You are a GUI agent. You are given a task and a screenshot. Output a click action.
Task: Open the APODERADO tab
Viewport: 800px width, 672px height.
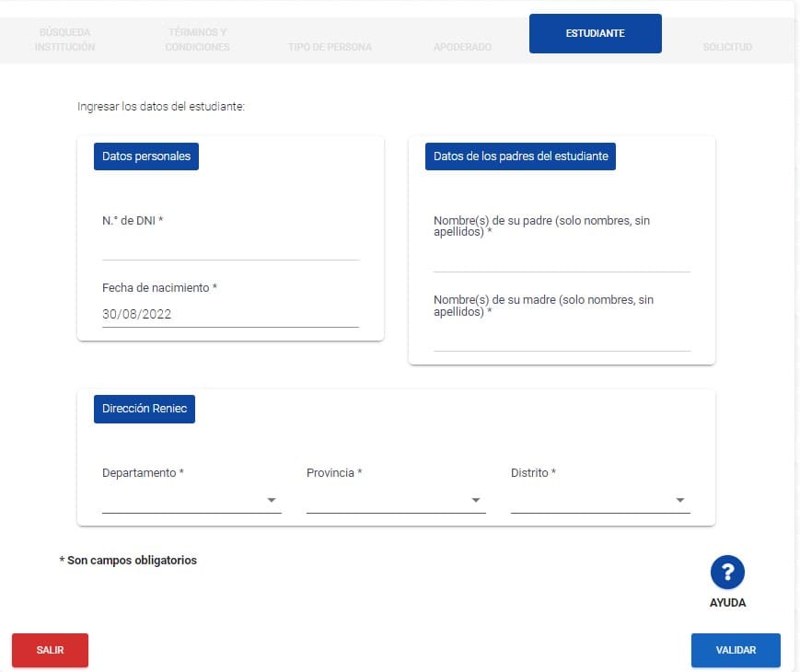(462, 46)
